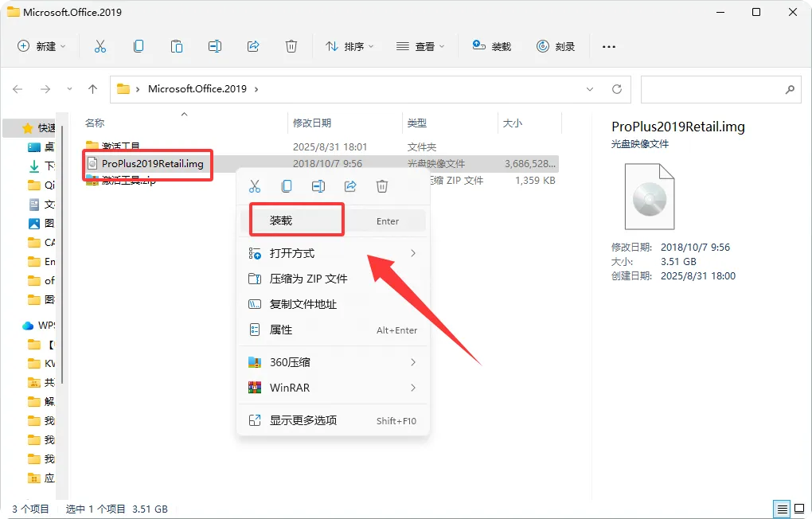
Task: Click Microsoft.Office.2019 in the address bar
Action: click(197, 89)
